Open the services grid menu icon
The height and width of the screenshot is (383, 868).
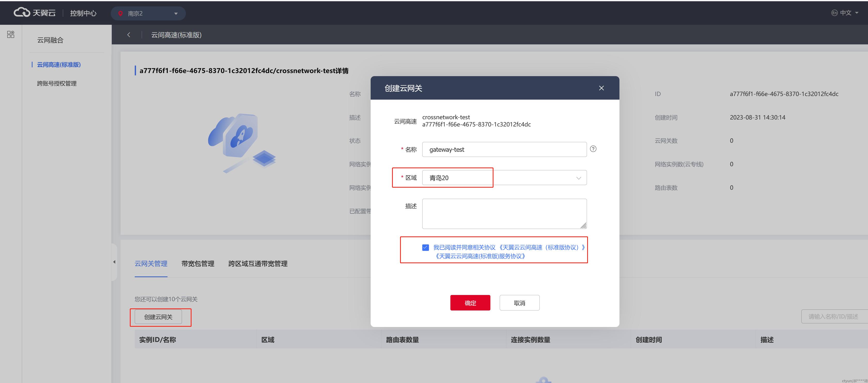coord(11,34)
